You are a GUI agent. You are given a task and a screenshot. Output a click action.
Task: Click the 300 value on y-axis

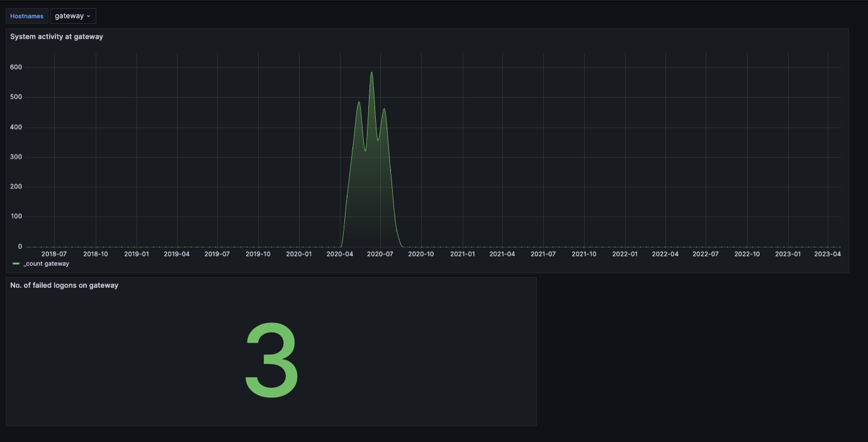[x=16, y=157]
